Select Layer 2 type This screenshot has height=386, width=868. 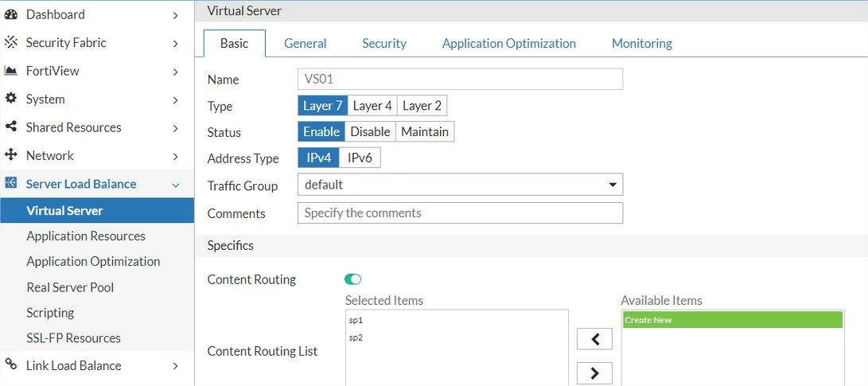point(422,106)
